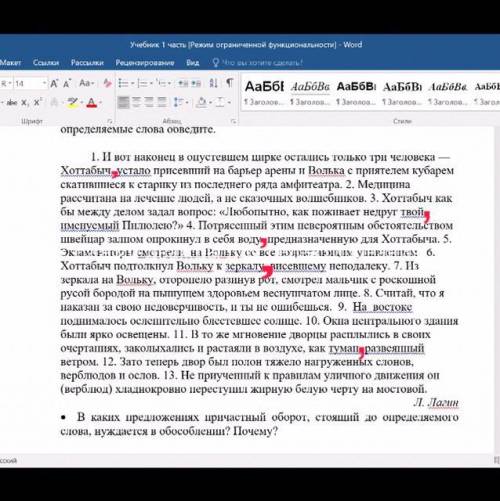Screen dimensions: 500x501
Task: Decrease the paragraph indent
Action: 183,83
